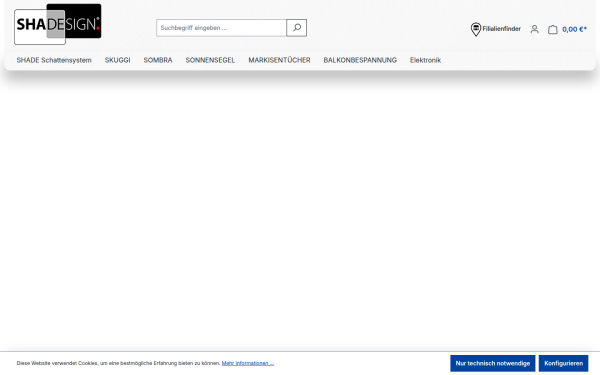600x375 pixels.
Task: Open the SKUGGI category
Action: [x=117, y=60]
